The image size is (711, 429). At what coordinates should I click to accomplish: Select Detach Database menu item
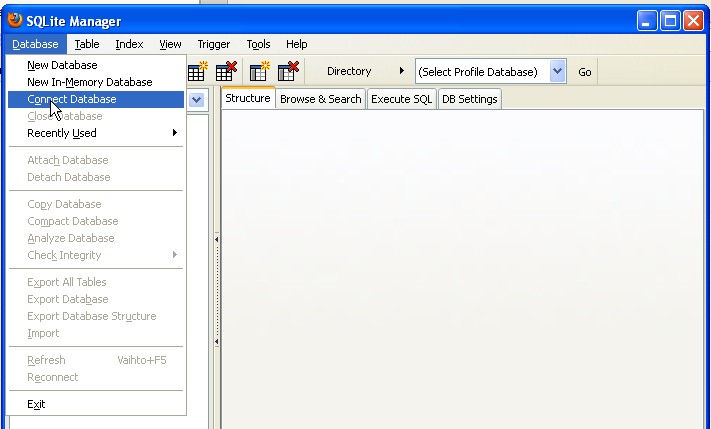[96, 177]
